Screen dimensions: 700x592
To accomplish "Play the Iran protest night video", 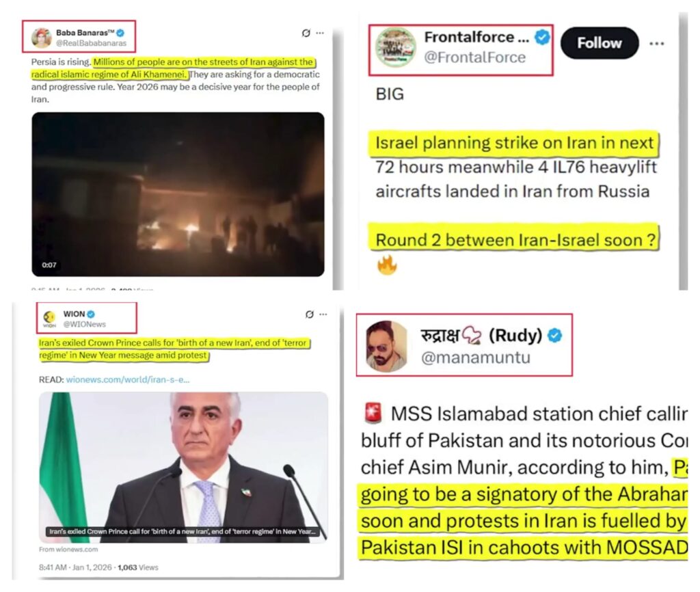I will 178,194.
